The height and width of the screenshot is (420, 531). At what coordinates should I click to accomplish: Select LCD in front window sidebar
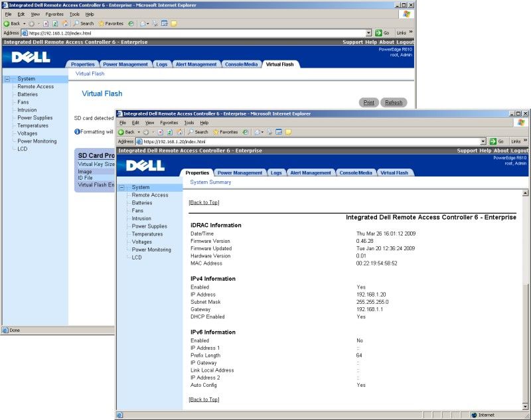pos(137,257)
